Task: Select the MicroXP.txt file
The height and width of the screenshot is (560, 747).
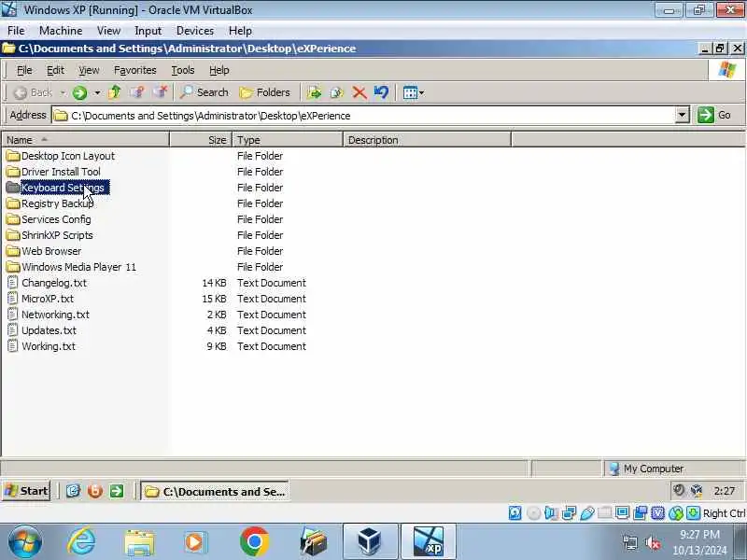Action: pyautogui.click(x=41, y=299)
